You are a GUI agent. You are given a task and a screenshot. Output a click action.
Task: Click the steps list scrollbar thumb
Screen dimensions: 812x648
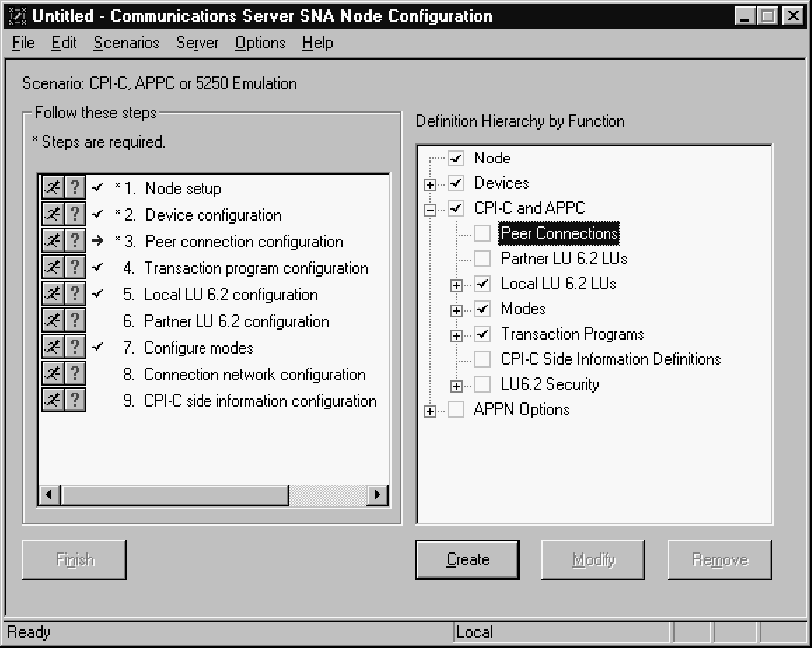coord(175,495)
